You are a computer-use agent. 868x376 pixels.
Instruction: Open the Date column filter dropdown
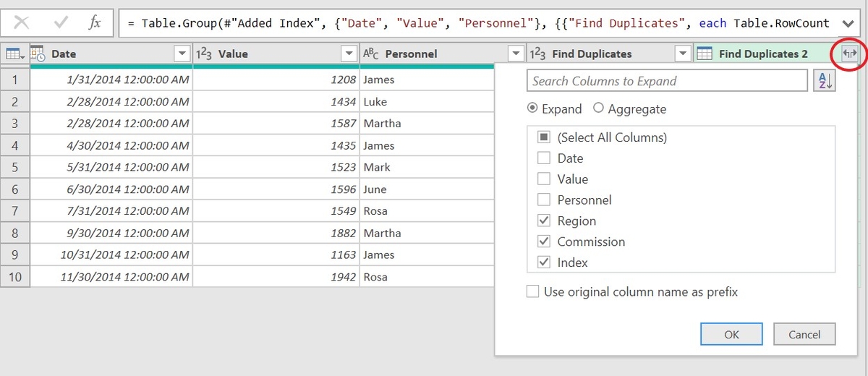(182, 54)
